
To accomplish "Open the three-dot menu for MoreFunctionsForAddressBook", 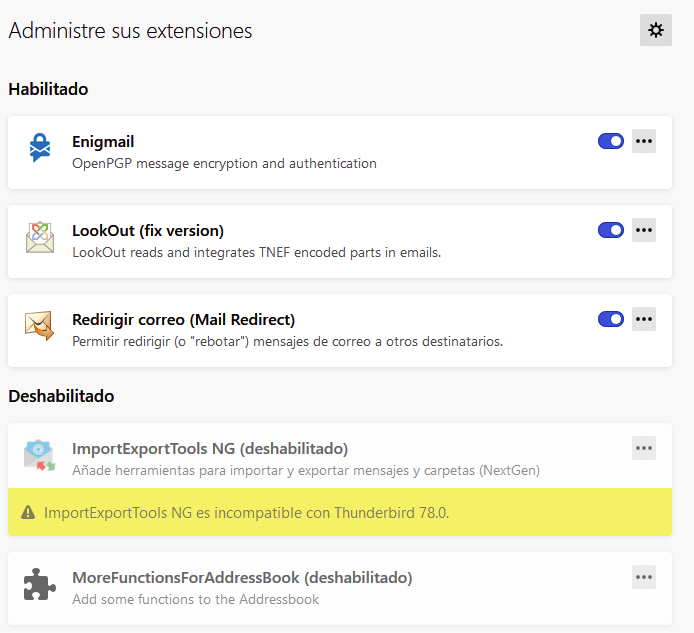I will pos(644,577).
